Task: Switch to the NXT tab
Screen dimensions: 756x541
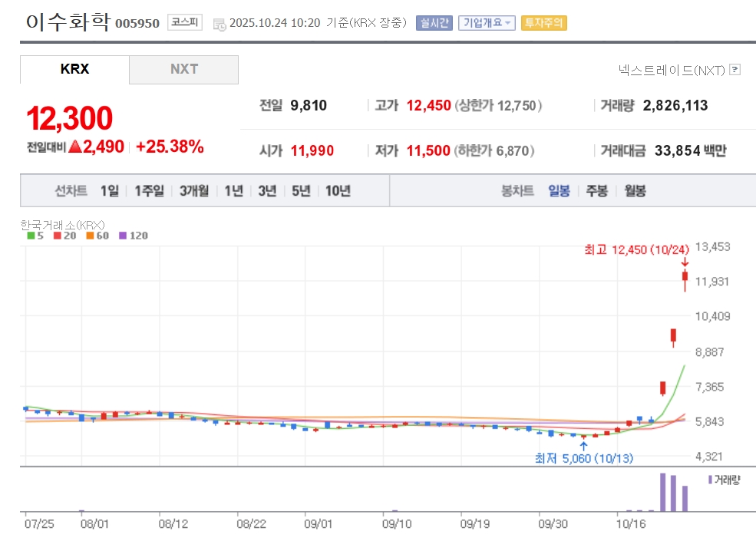Action: pyautogui.click(x=183, y=69)
